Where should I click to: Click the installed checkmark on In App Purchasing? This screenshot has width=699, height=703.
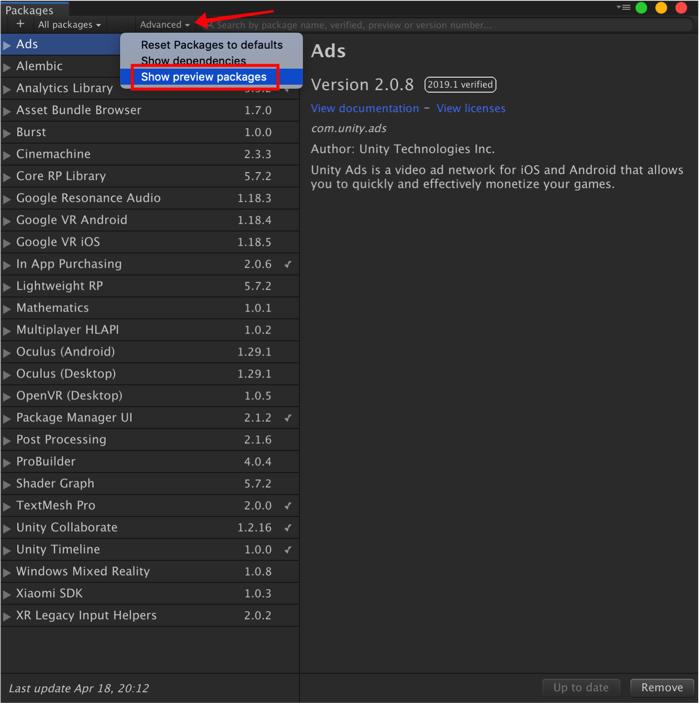pos(288,265)
